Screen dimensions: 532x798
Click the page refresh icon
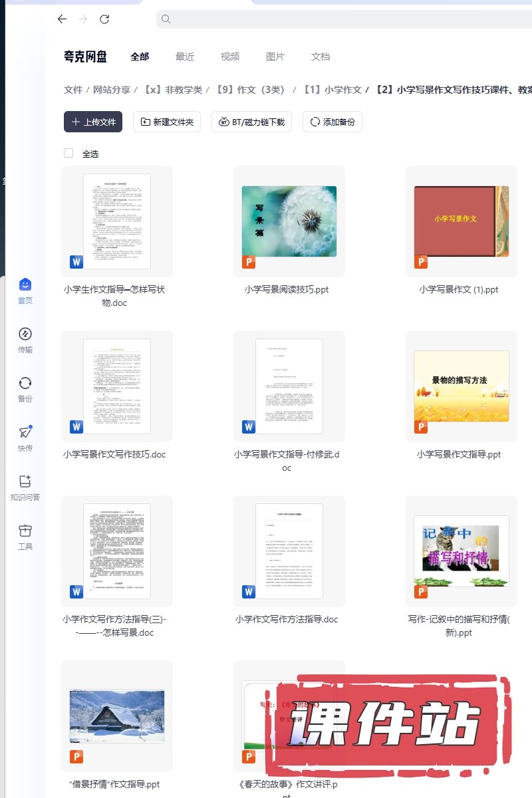click(x=104, y=19)
